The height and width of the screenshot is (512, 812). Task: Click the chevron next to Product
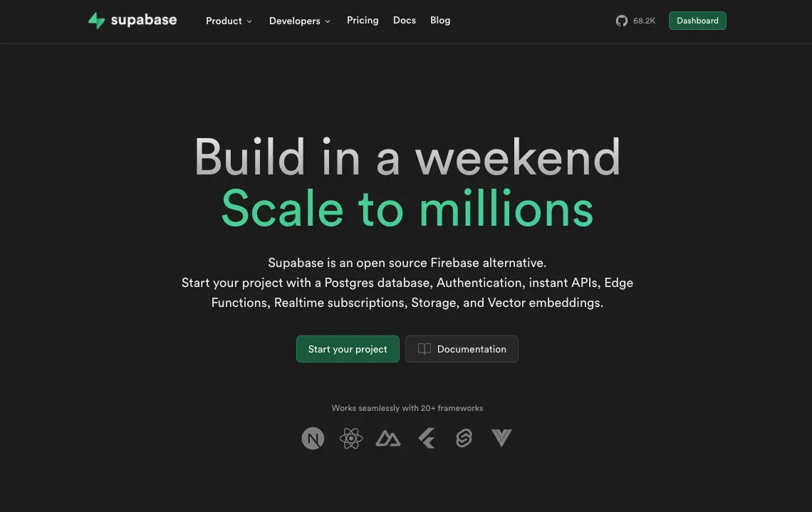click(x=249, y=21)
